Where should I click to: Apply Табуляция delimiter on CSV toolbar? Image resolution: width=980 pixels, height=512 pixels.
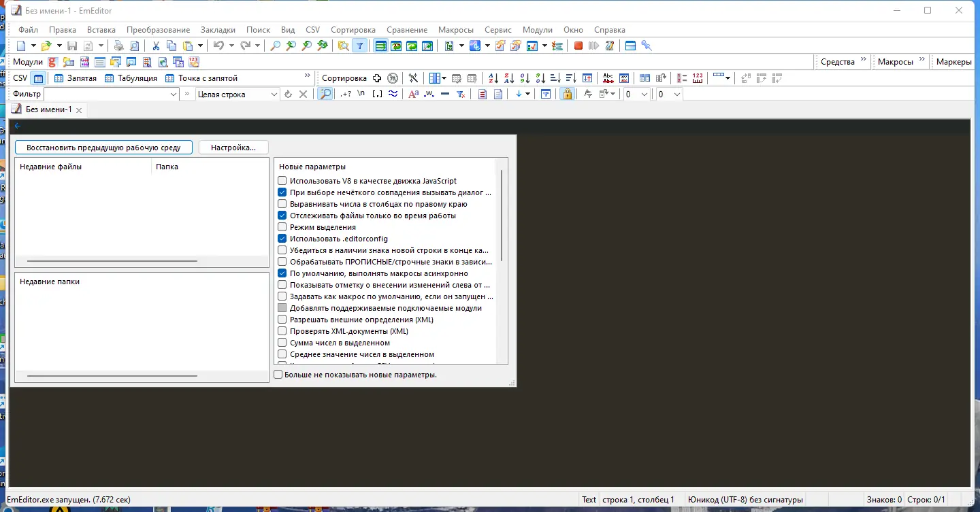pyautogui.click(x=109, y=78)
